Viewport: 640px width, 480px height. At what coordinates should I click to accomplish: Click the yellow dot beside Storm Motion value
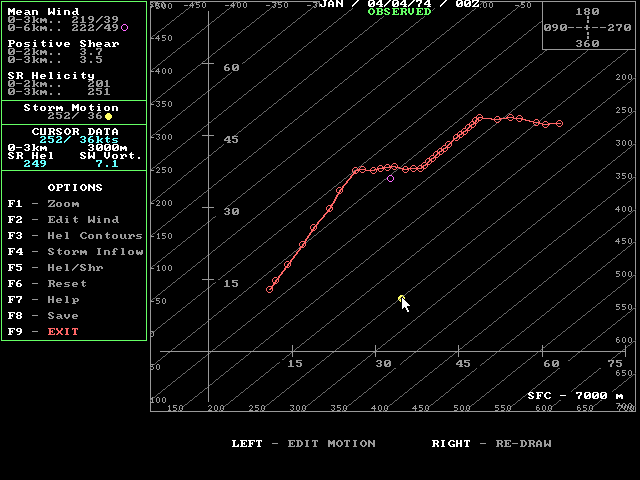pos(108,116)
